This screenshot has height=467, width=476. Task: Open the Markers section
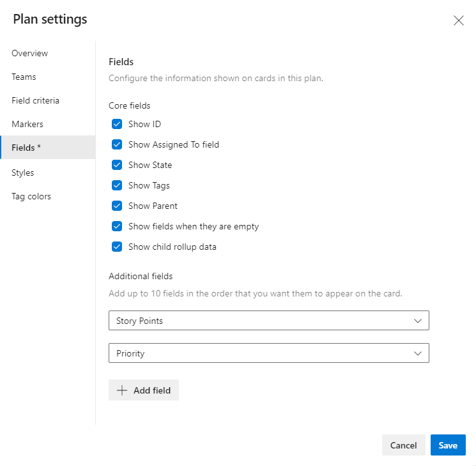[27, 124]
